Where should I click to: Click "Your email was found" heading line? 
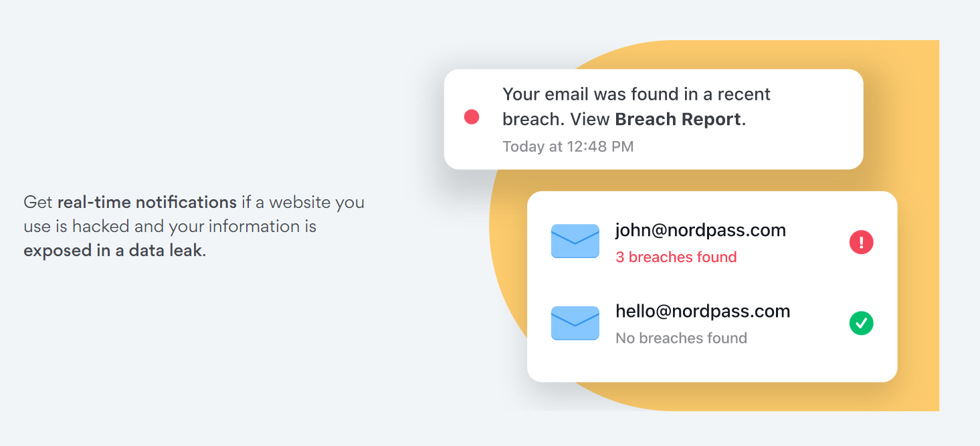click(x=637, y=94)
